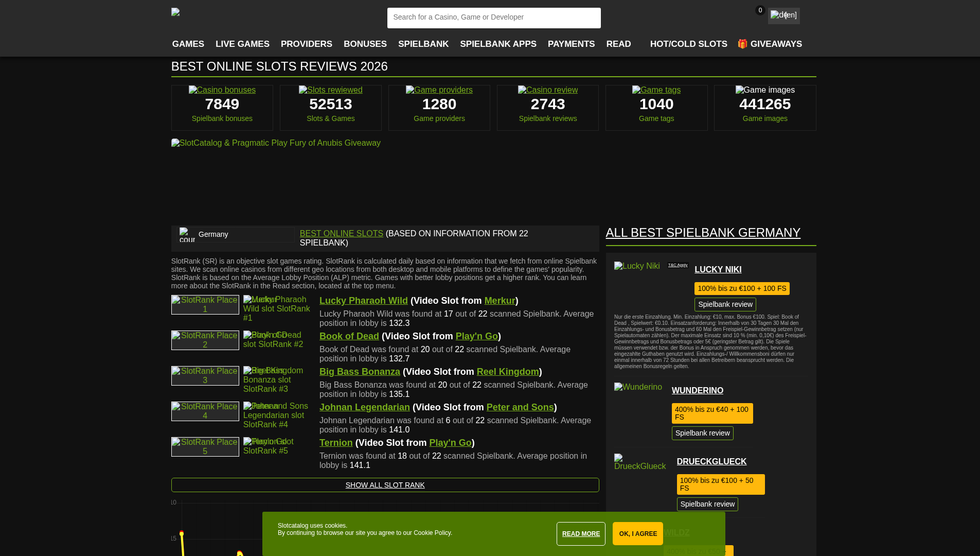
Task: Go to Hot/Cold Slots page
Action: point(689,44)
